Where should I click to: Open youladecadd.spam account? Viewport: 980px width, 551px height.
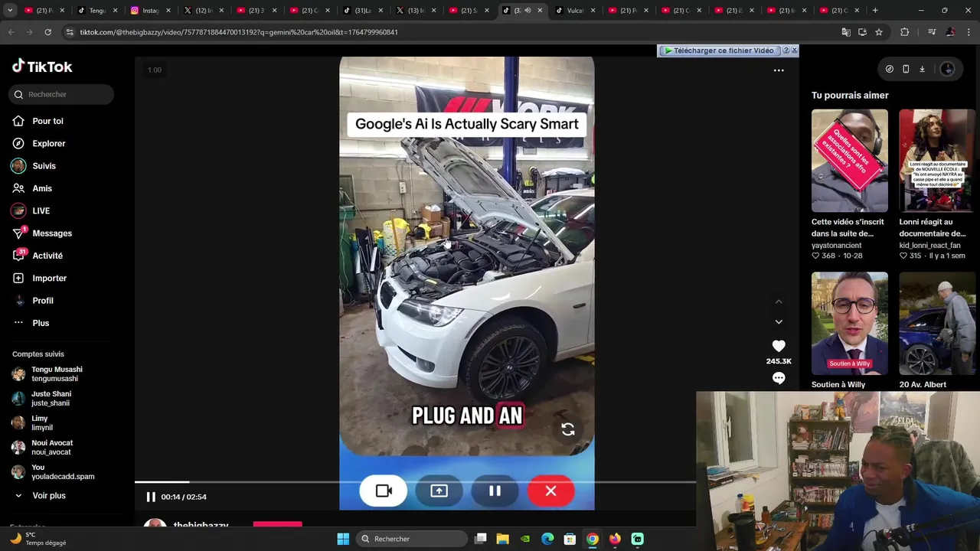click(x=62, y=471)
